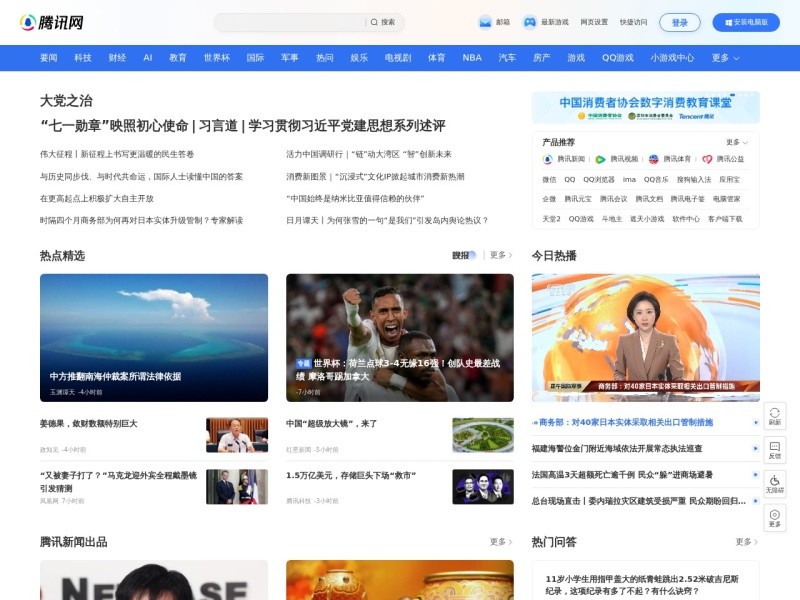Read 时隔四个月商务部 article link
This screenshot has width=800, height=600.
point(141,220)
